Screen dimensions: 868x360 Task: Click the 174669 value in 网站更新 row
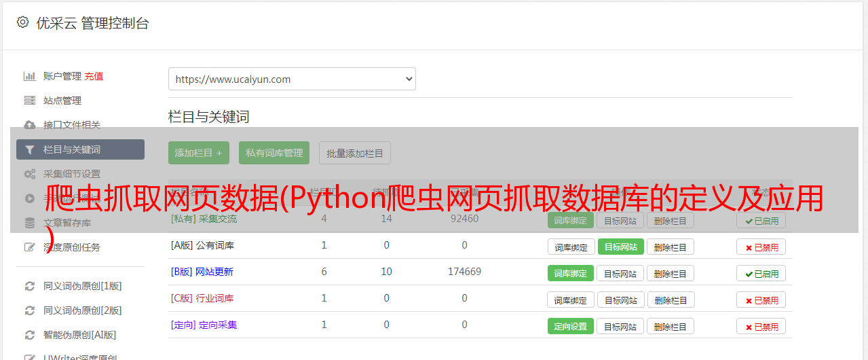point(464,272)
